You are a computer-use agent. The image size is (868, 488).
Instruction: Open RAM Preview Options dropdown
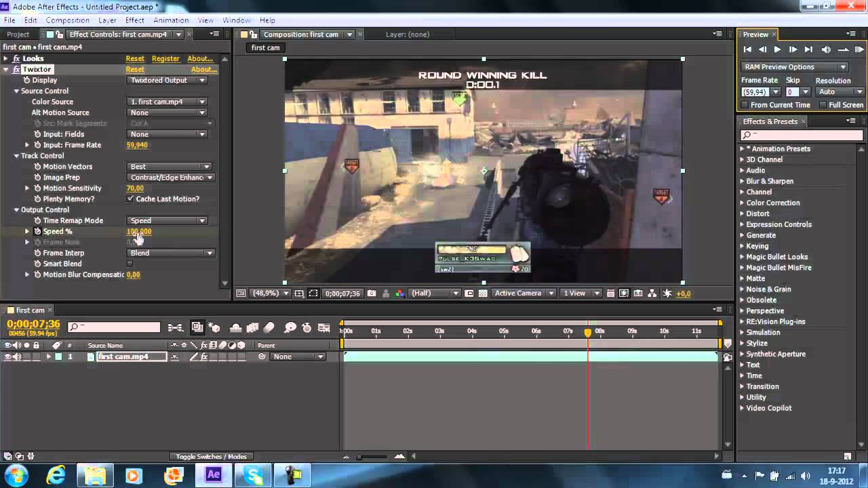[795, 67]
